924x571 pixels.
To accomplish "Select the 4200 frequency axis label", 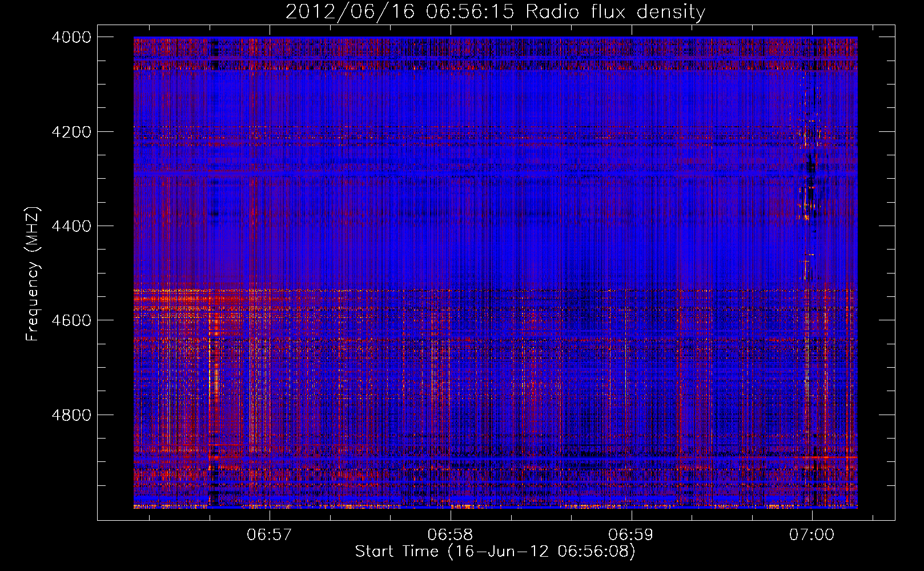I will click(71, 132).
